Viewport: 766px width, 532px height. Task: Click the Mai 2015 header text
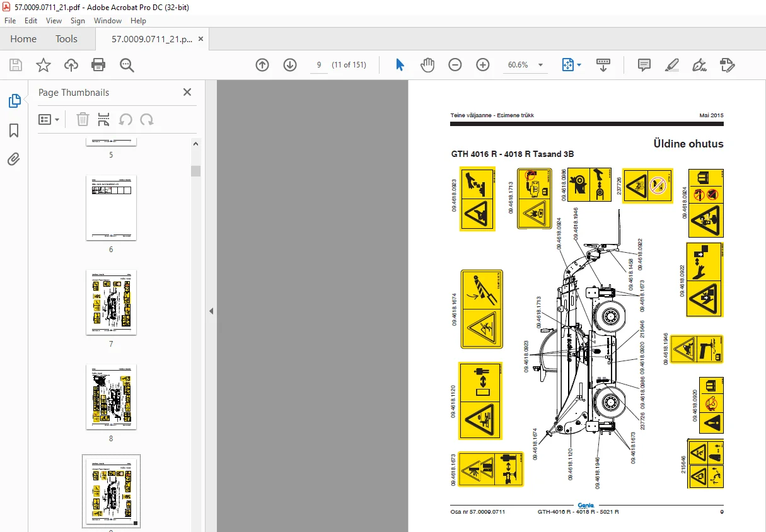[x=712, y=115]
